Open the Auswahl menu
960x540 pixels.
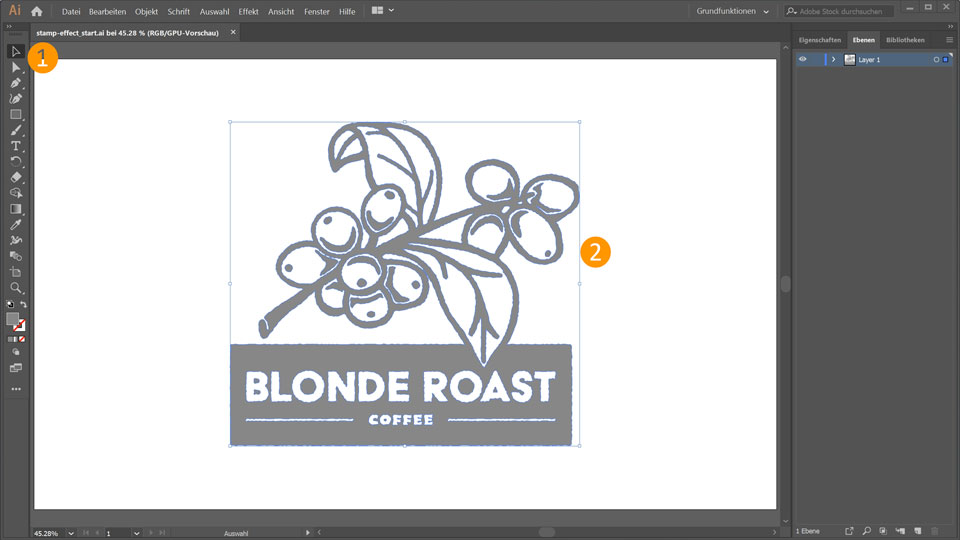coord(214,12)
